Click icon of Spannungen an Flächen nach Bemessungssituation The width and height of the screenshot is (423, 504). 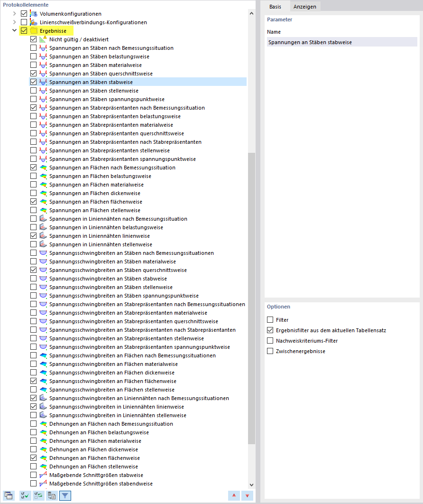[43, 168]
